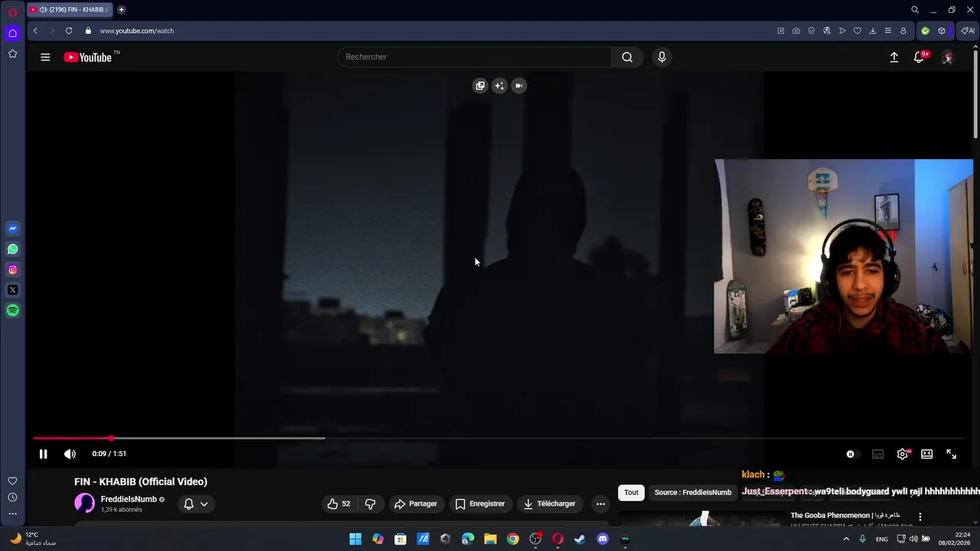Open X (Twitter) in the Opera sidebar
This screenshot has width=980, height=551.
12,290
